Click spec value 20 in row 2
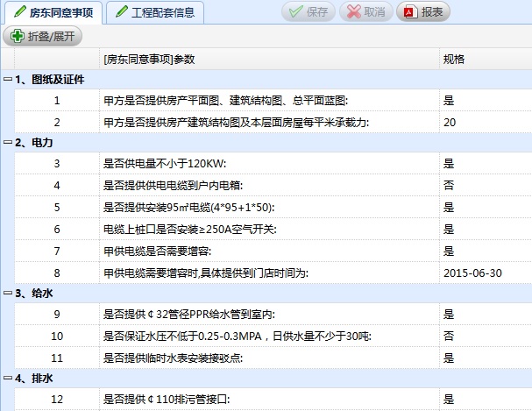Image resolution: width=532 pixels, height=411 pixels. point(450,123)
